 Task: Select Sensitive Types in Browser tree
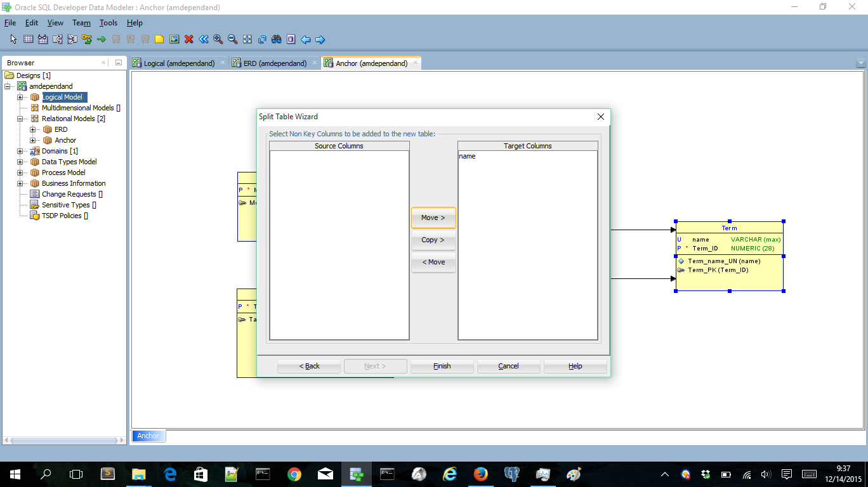(65, 205)
